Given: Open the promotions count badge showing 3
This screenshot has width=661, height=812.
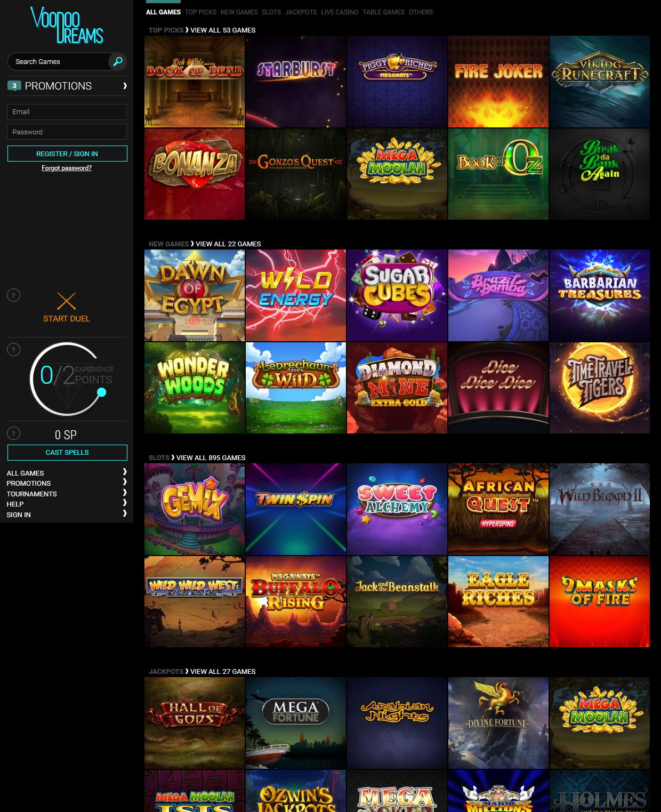Looking at the screenshot, I should 14,86.
